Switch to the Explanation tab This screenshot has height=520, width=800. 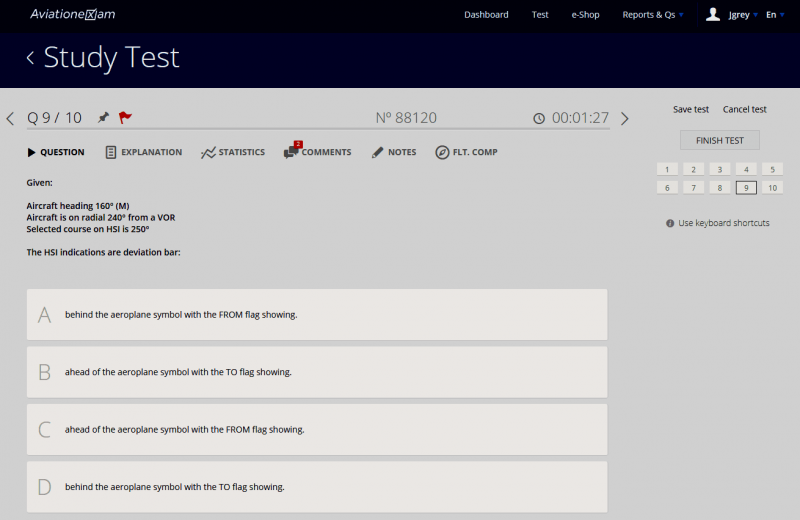[x=143, y=153]
